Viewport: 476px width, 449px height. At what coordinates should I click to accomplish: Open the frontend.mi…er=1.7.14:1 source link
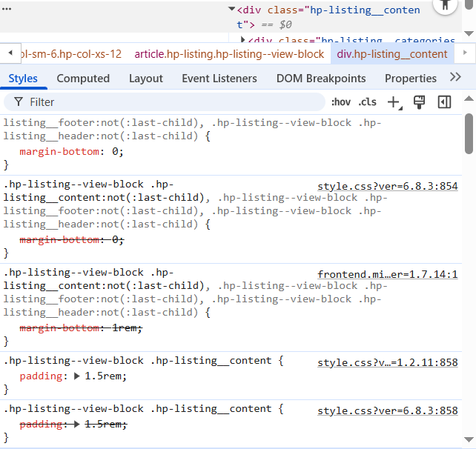(387, 274)
